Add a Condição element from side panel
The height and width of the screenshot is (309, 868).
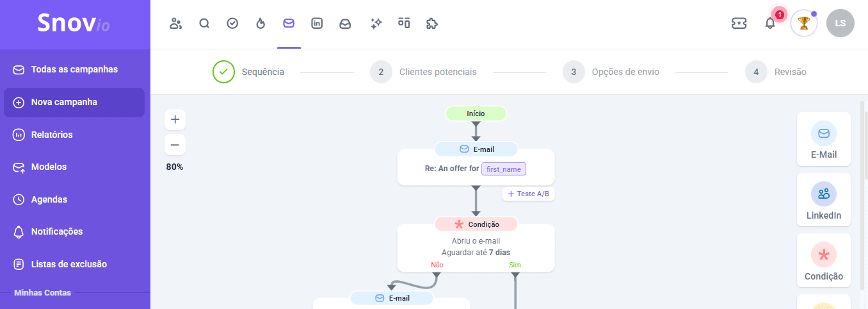click(824, 260)
